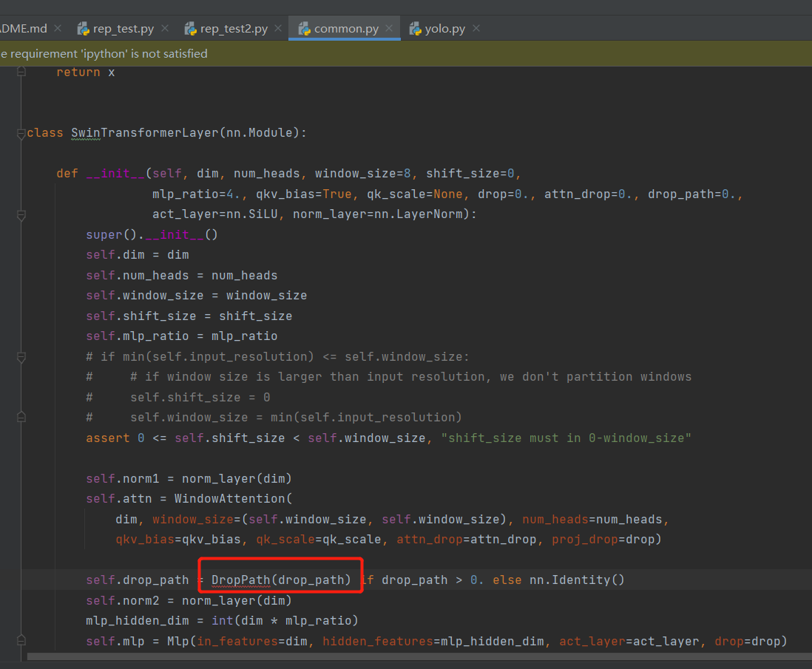Toggle fold end marker next to 'return x'

coord(21,72)
